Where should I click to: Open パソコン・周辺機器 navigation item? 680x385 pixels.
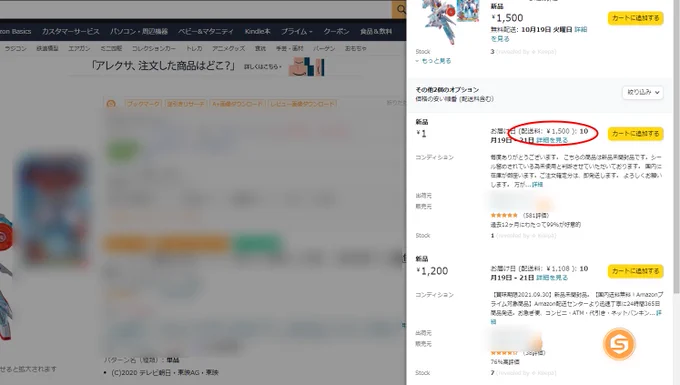tap(139, 31)
